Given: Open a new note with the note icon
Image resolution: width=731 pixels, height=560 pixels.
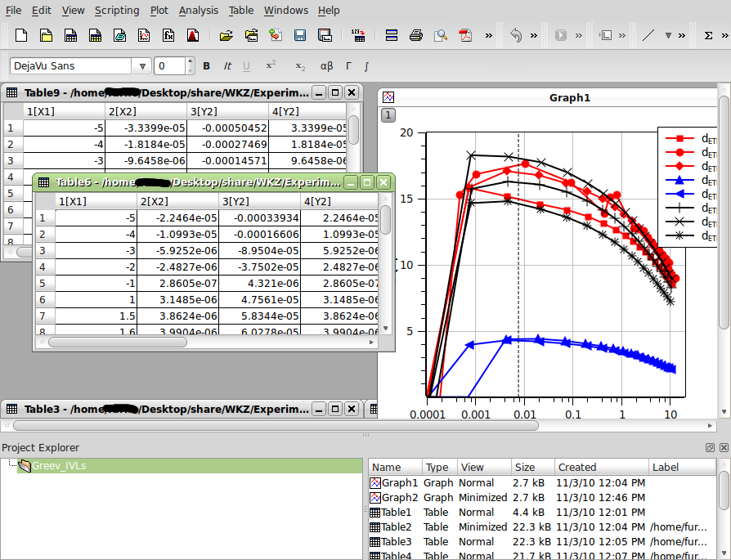Looking at the screenshot, I should click(118, 35).
